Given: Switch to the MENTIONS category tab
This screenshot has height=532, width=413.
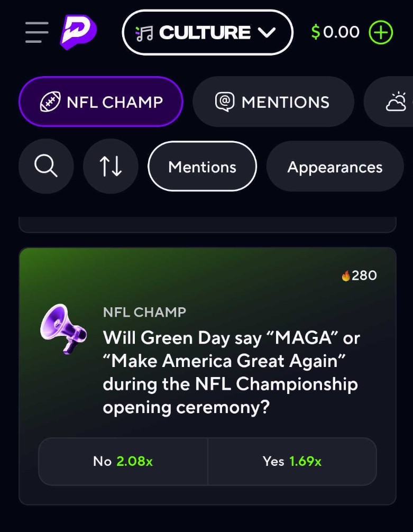Looking at the screenshot, I should [273, 102].
